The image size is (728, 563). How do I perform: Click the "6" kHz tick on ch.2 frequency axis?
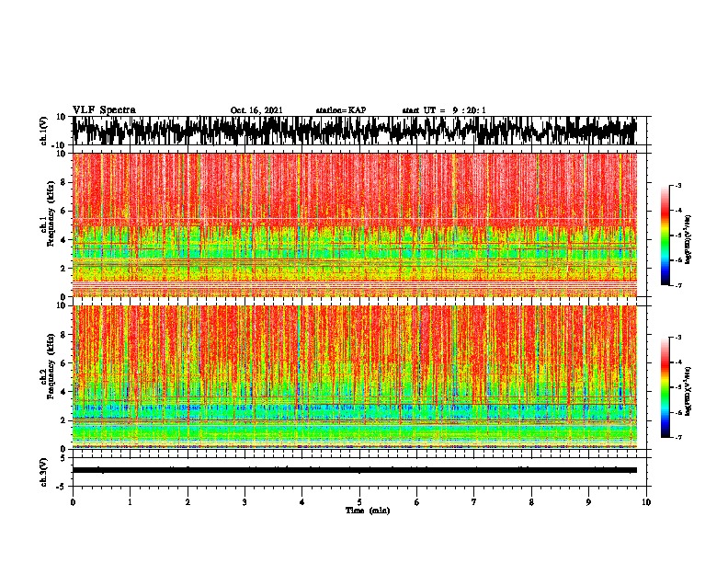(x=63, y=363)
